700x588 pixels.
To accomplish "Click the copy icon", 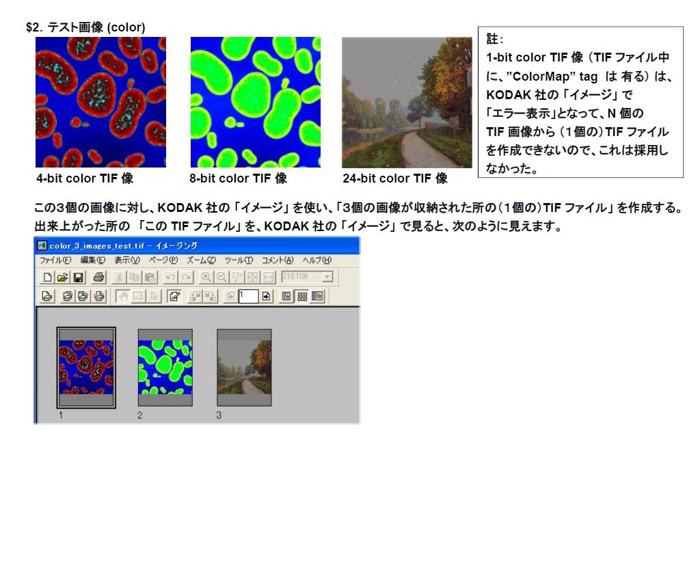I will (135, 278).
